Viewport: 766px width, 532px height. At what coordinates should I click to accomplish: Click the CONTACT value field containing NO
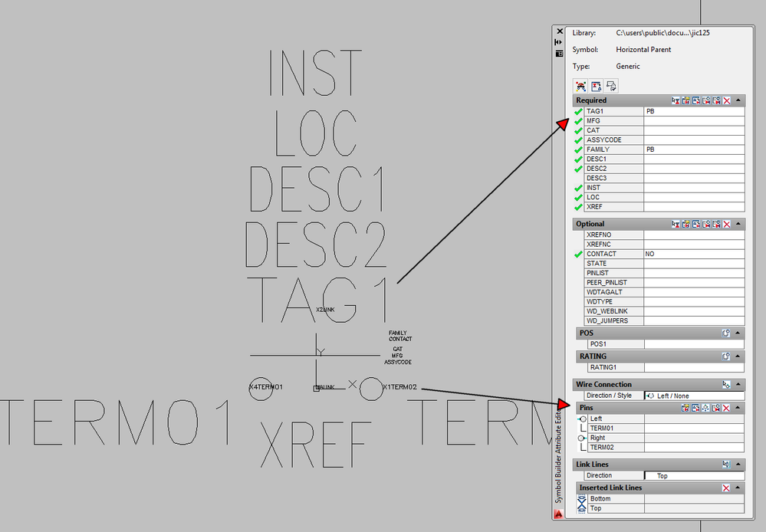point(694,254)
